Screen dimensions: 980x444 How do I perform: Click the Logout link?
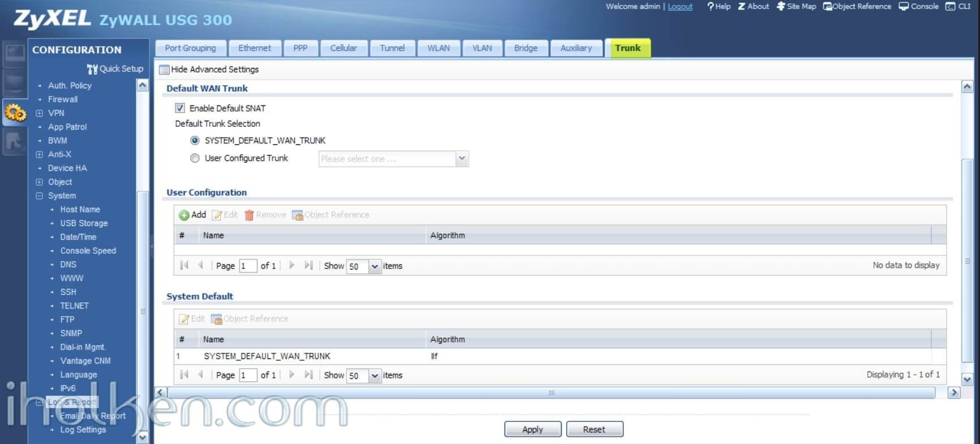(680, 6)
